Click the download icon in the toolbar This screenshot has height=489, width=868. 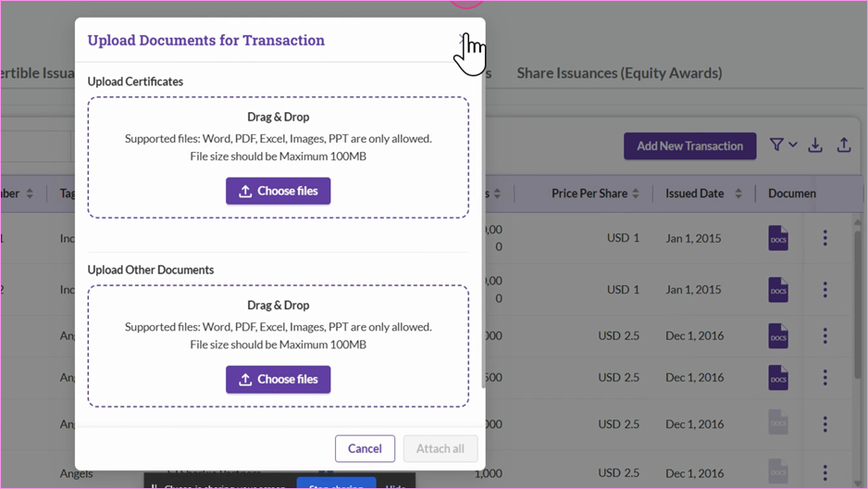tap(815, 145)
